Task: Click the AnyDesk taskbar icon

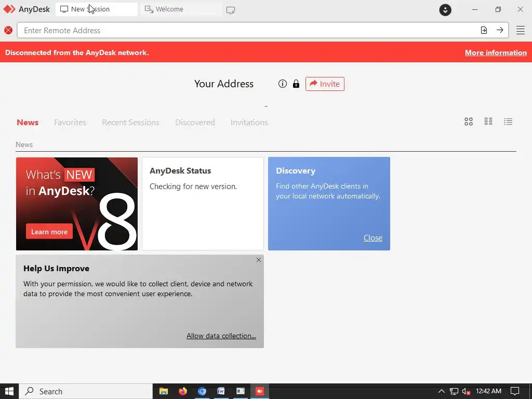Action: pyautogui.click(x=260, y=391)
